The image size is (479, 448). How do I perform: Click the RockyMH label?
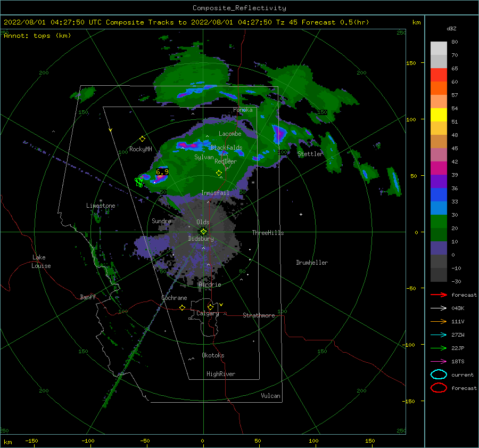(x=141, y=149)
